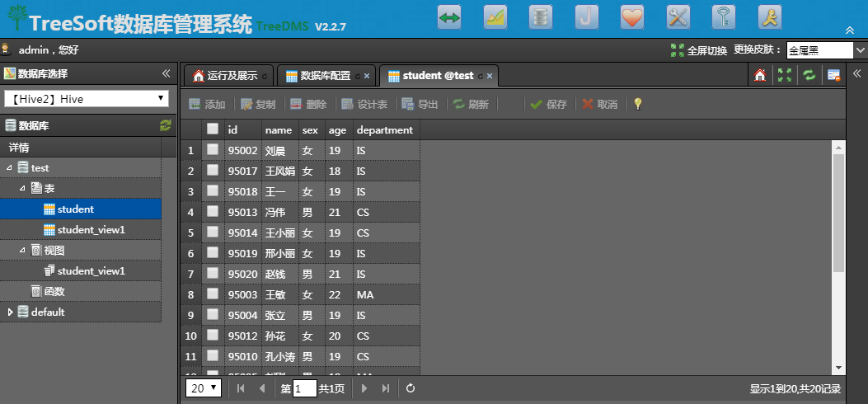Screen dimensions: 868x404
Task: Click the window close-all icon in tab toolbar
Action: tap(833, 75)
